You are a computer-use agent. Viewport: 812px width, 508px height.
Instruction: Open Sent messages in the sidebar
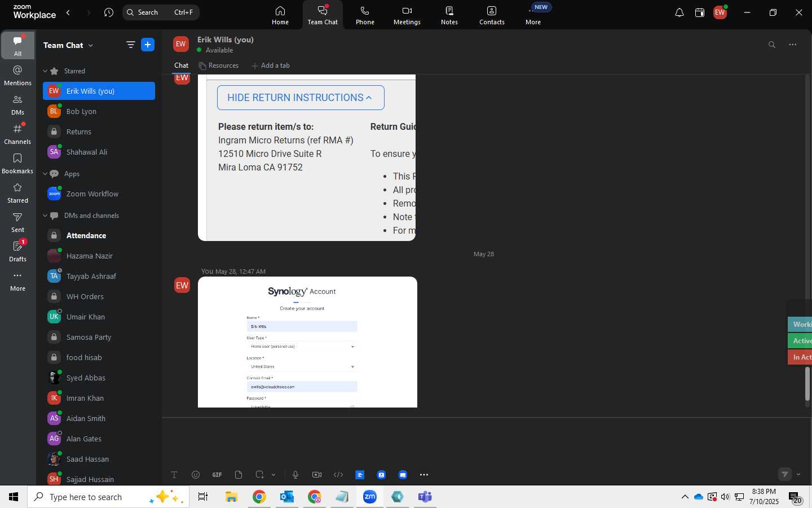pos(18,222)
